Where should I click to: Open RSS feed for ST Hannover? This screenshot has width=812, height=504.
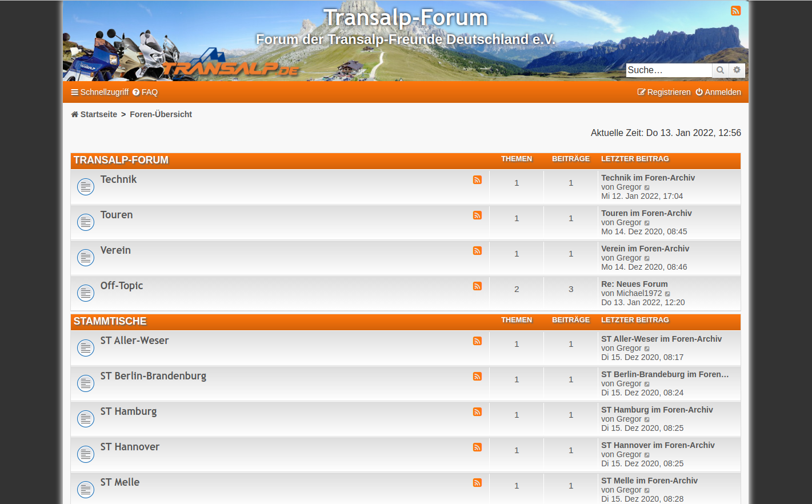[477, 447]
